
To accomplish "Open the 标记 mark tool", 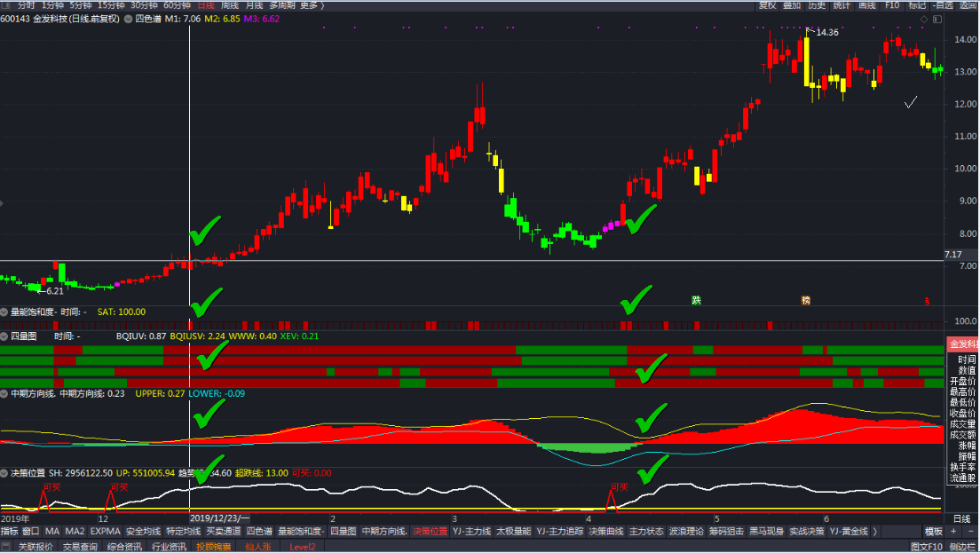I will click(x=918, y=5).
